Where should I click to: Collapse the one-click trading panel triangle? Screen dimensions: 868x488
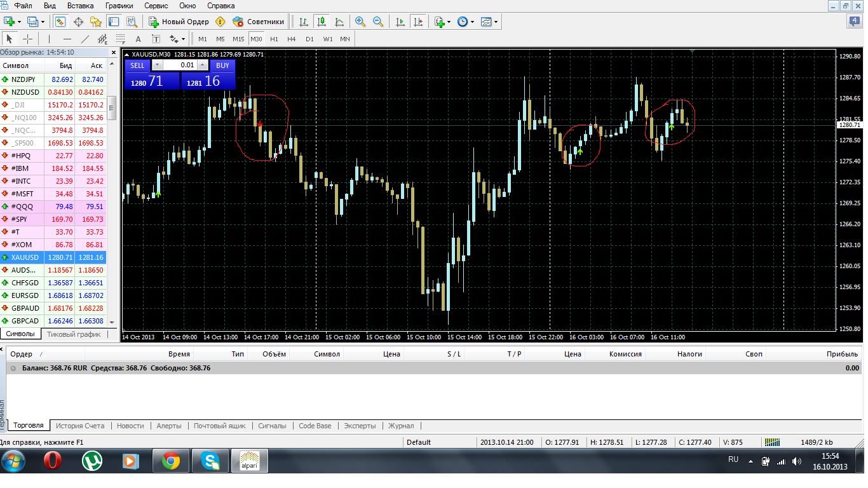127,55
